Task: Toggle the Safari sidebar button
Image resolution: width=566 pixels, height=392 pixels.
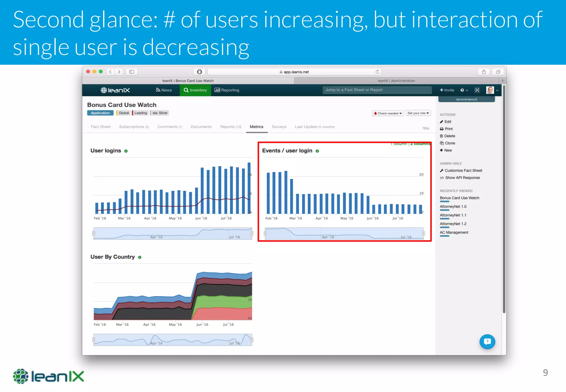Action: click(x=132, y=72)
